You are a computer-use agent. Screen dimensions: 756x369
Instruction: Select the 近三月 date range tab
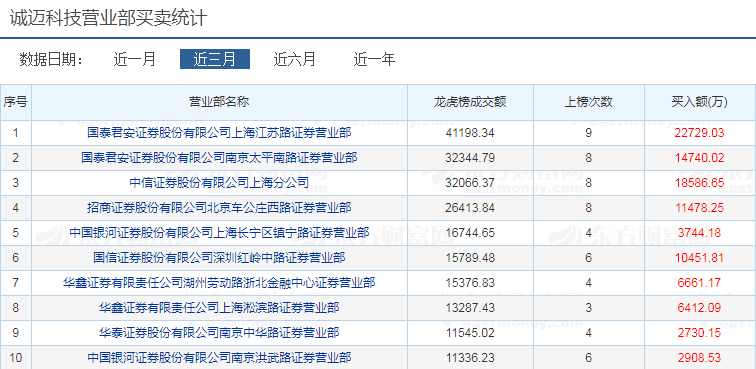(x=215, y=59)
